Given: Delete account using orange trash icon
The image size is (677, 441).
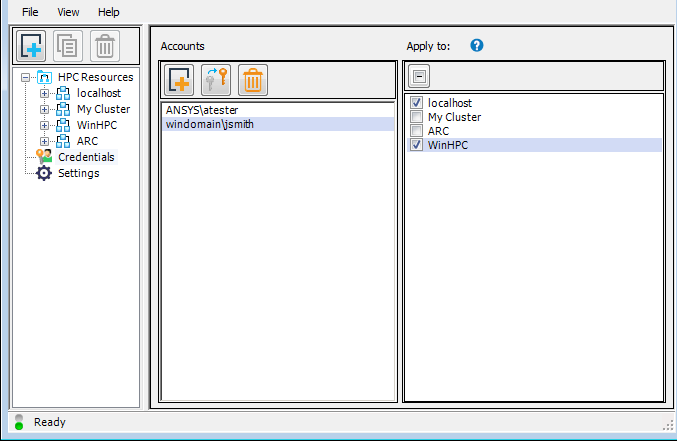Looking at the screenshot, I should (x=253, y=80).
